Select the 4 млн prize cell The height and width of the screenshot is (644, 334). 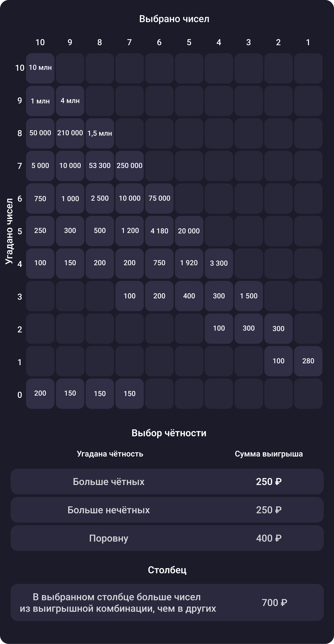pos(70,101)
